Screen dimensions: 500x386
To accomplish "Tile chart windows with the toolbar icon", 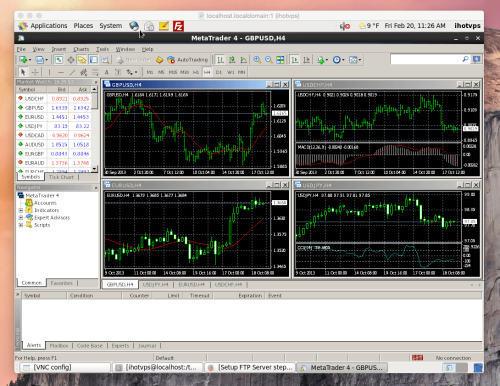I will (x=280, y=60).
